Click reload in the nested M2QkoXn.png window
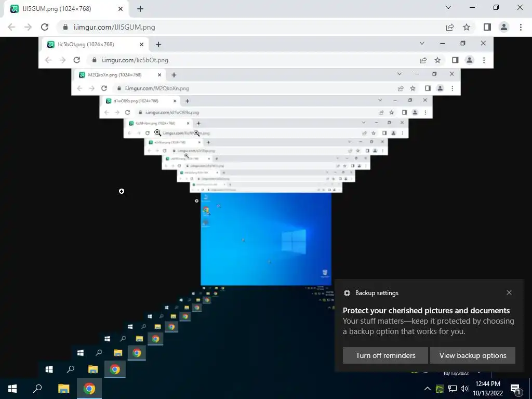The height and width of the screenshot is (399, 532). coord(104,88)
